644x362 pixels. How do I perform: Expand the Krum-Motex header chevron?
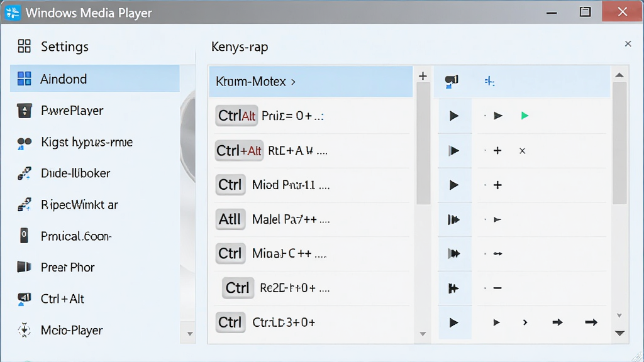293,82
